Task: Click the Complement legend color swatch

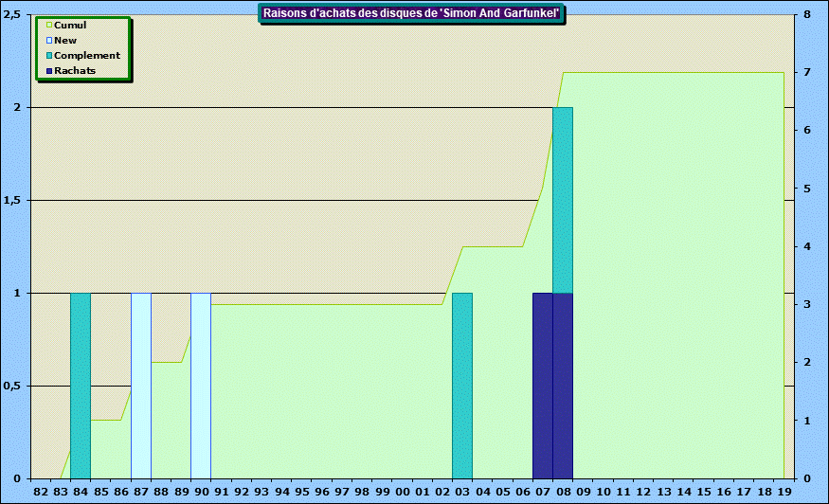Action: click(x=50, y=56)
